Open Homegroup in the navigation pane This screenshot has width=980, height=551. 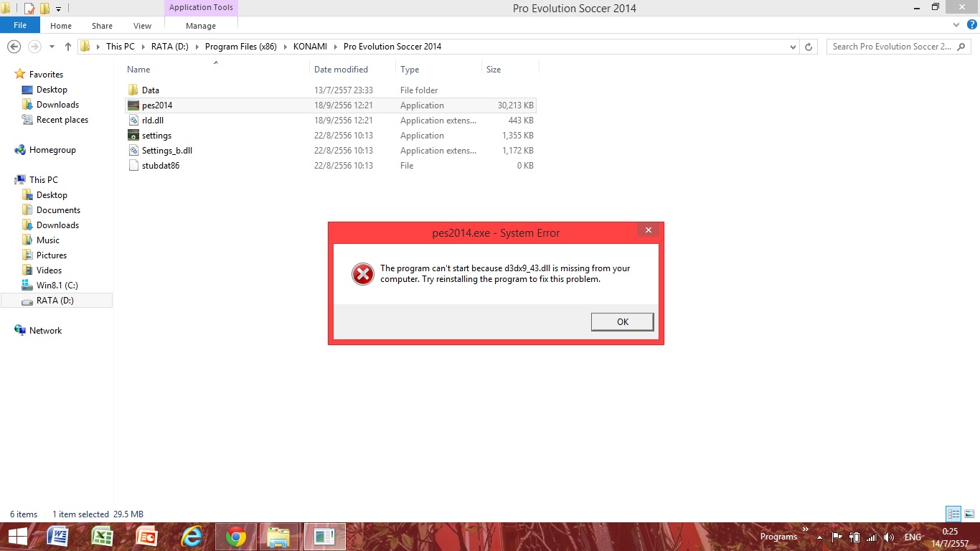[x=52, y=150]
